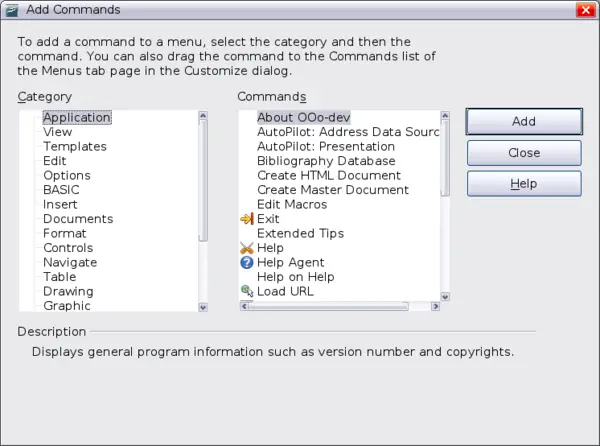The height and width of the screenshot is (446, 600).
Task: Click the Load URL globe icon
Action: [247, 291]
